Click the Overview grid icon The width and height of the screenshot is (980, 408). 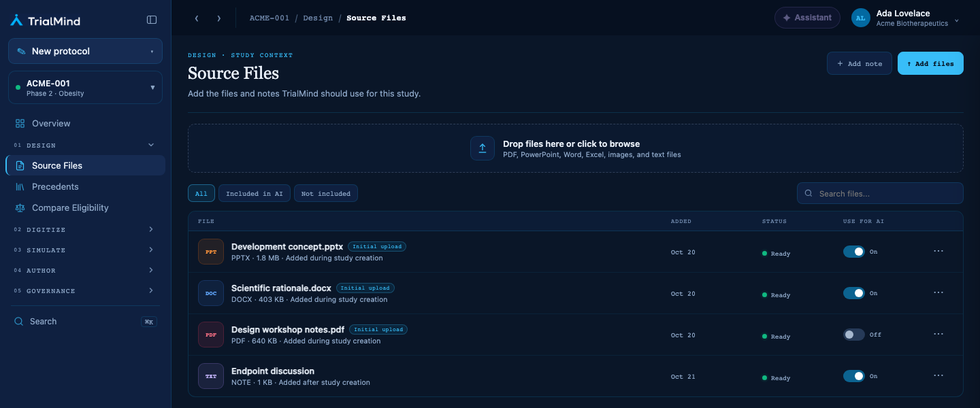coord(20,124)
